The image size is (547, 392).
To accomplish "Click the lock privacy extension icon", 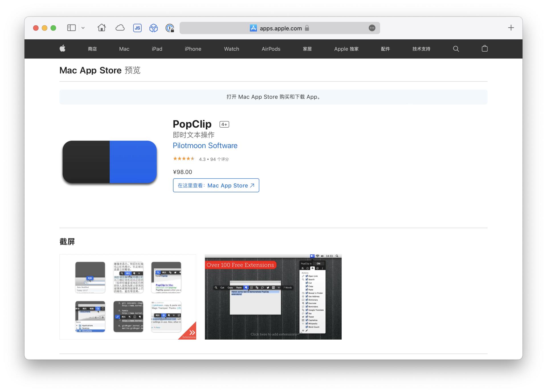I will 170,28.
